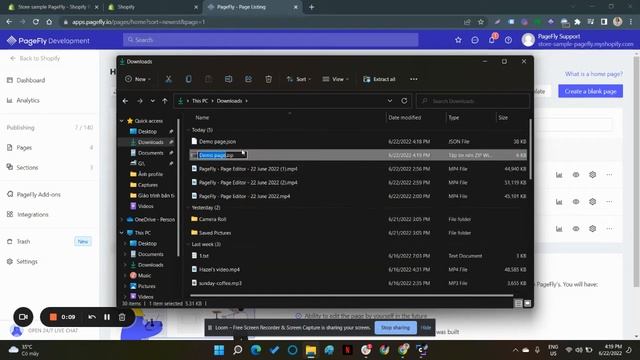Switch to large thumbnails view icon in status bar
Viewport: 640px width, 360px height.
click(x=527, y=303)
